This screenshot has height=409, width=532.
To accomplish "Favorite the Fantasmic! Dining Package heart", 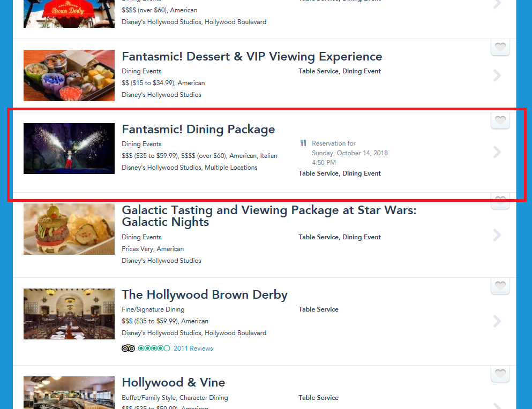I will tap(500, 120).
